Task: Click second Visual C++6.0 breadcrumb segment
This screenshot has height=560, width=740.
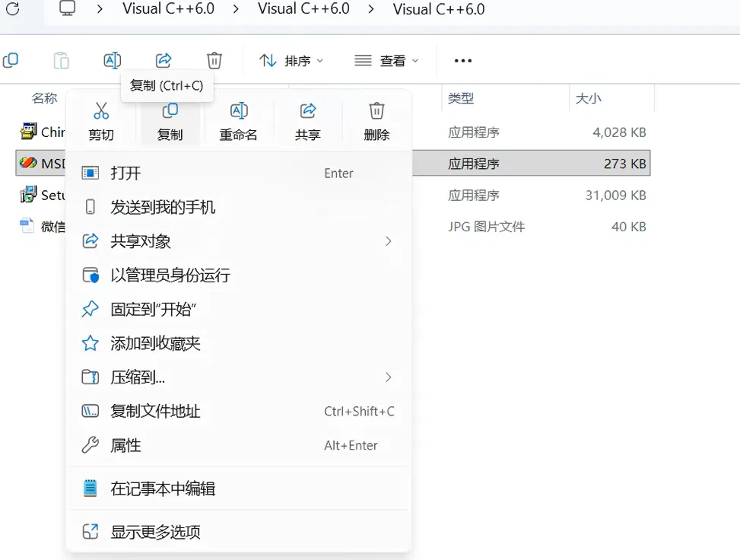Action: tap(304, 8)
